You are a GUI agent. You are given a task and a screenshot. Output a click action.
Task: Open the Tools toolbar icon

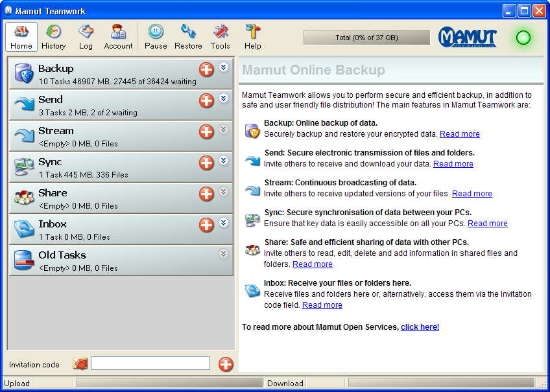tap(221, 37)
